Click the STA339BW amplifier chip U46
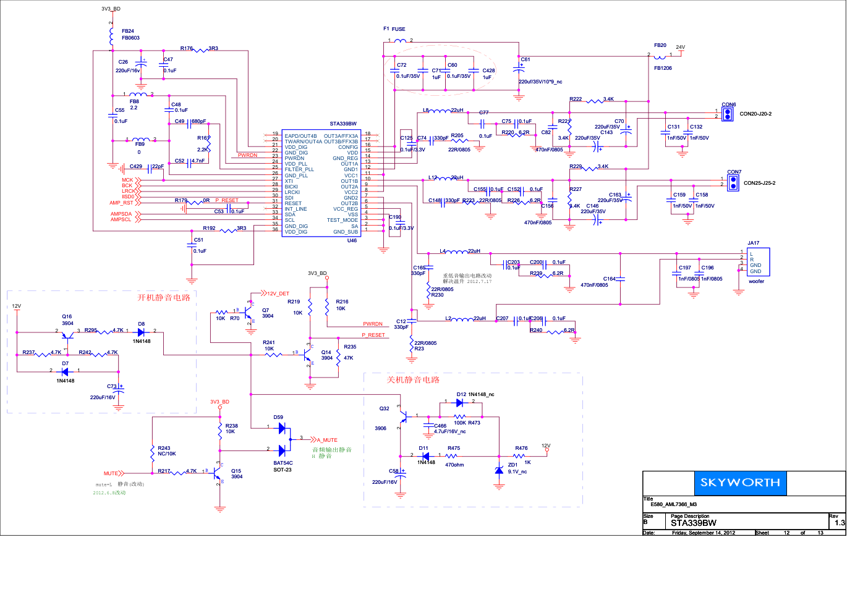 click(x=321, y=183)
